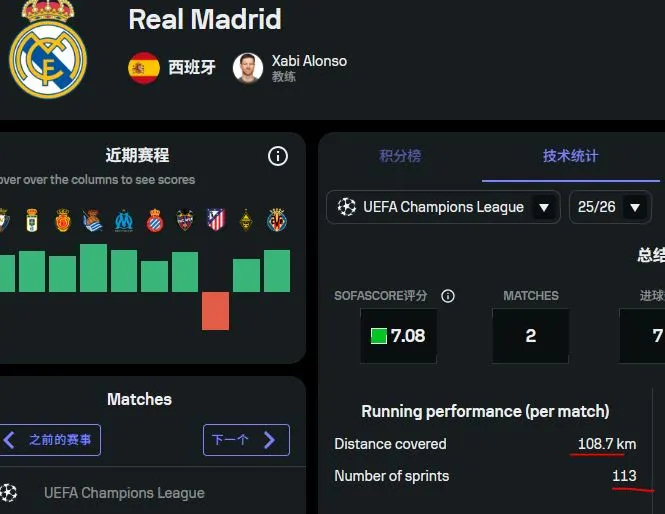
Task: Click the 之前的赛事 previous matches button
Action: [50, 440]
